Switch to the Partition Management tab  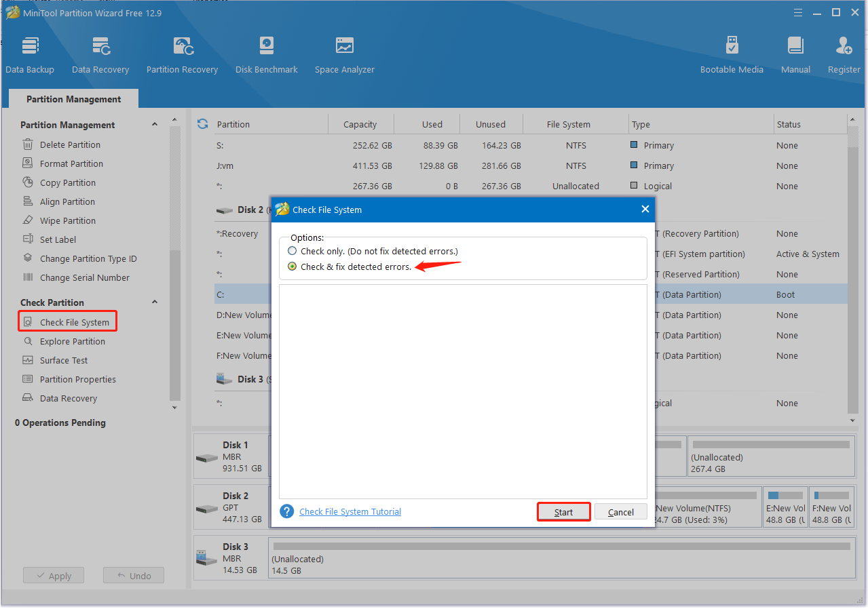click(73, 99)
